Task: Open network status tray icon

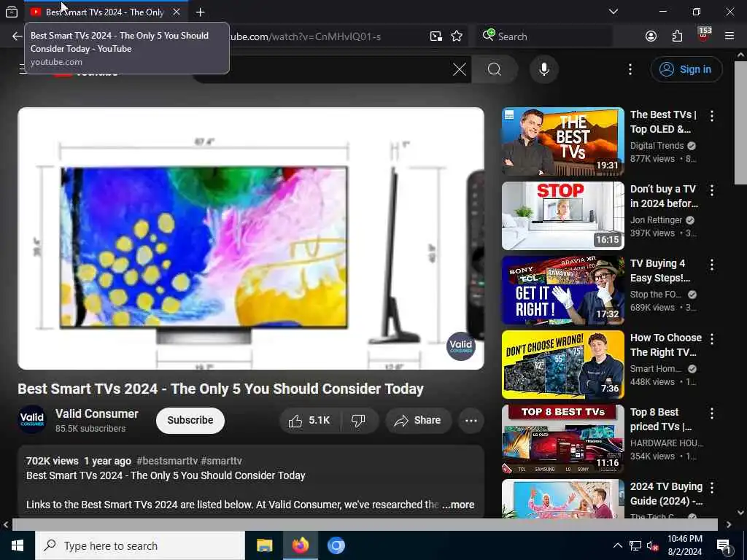Action: 635,545
